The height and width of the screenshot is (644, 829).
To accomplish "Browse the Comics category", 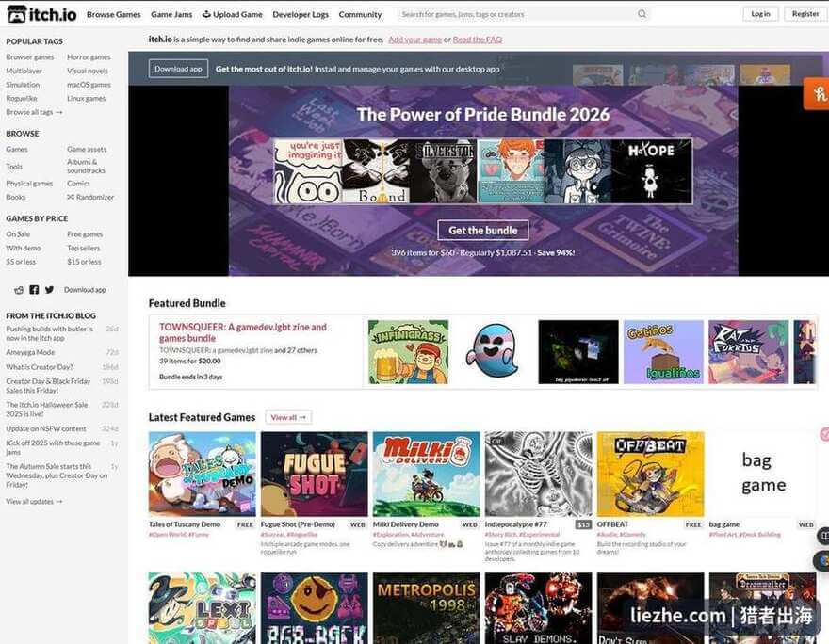I will pyautogui.click(x=78, y=184).
